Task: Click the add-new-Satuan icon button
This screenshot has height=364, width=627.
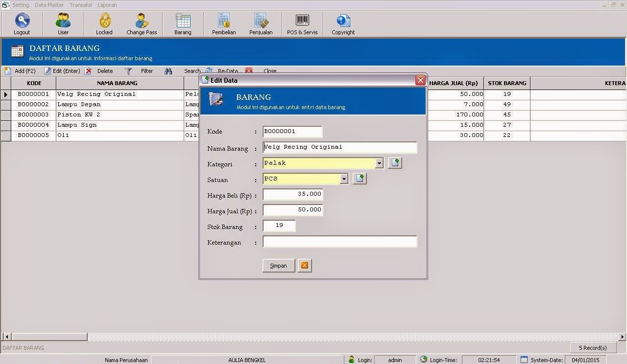Action: [360, 179]
